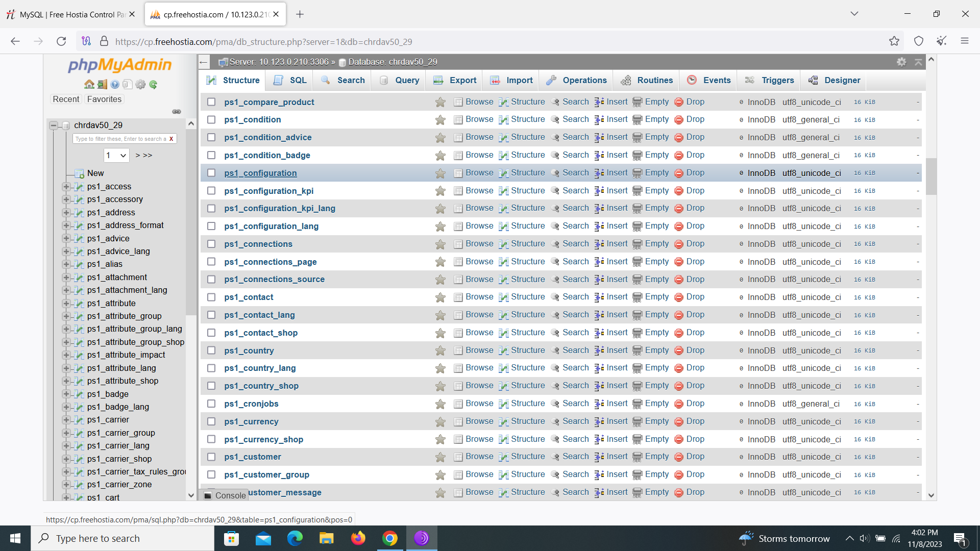980x551 pixels.
Task: Click the reload navigation panel icon
Action: click(153, 85)
